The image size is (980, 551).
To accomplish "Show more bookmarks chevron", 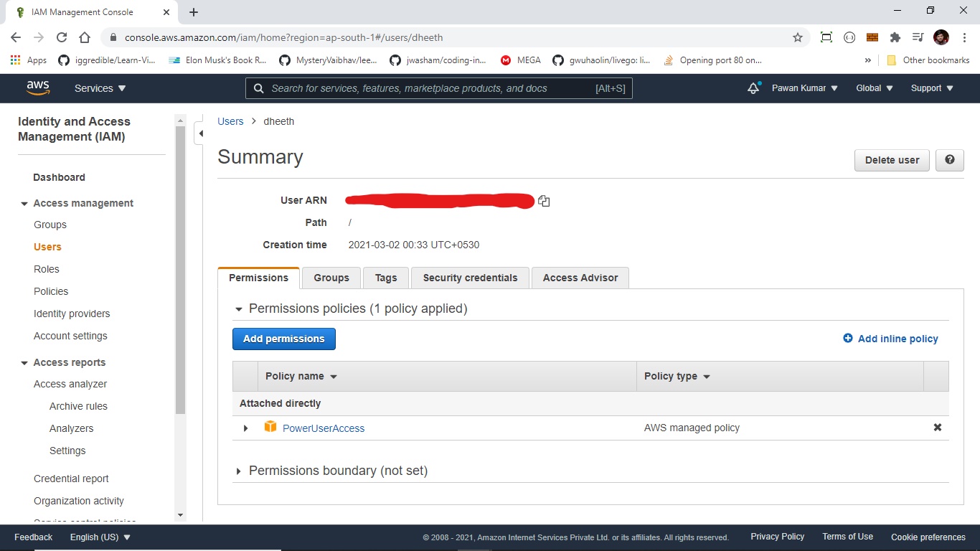I will pos(868,60).
